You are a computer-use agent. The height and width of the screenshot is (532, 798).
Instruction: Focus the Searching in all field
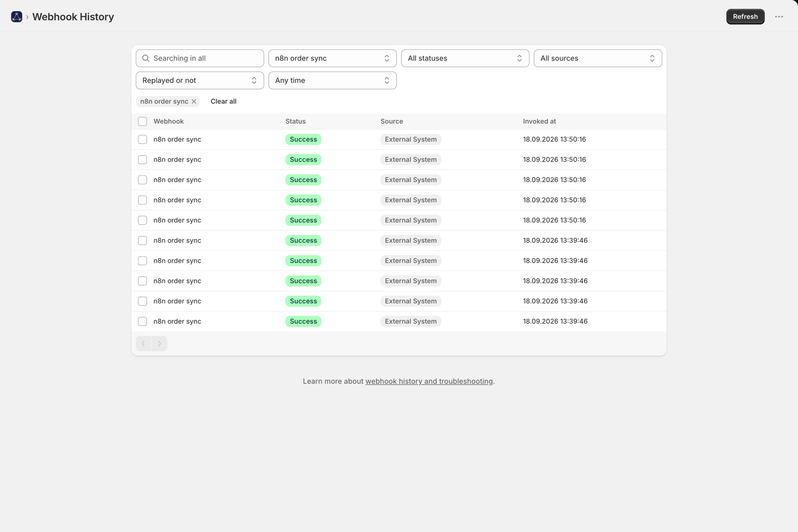(x=200, y=58)
